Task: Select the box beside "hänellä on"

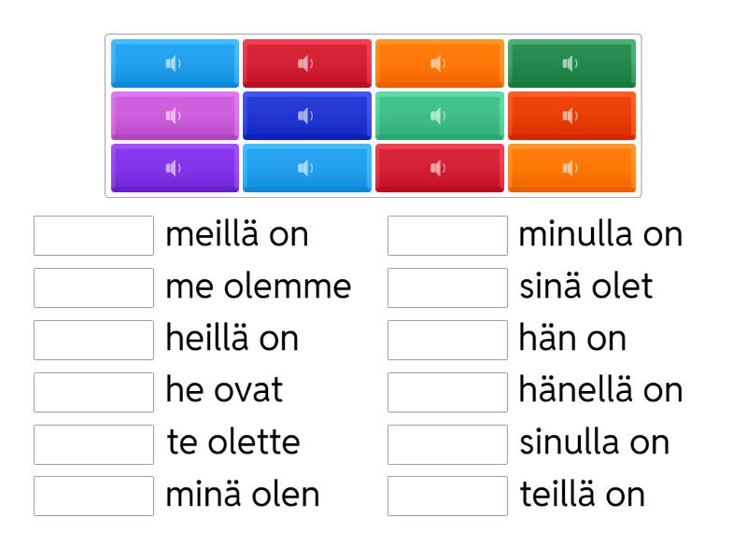Action: [x=447, y=392]
